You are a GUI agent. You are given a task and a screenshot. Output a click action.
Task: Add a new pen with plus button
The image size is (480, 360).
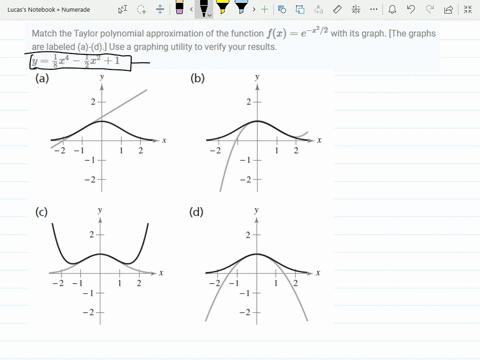coord(264,9)
